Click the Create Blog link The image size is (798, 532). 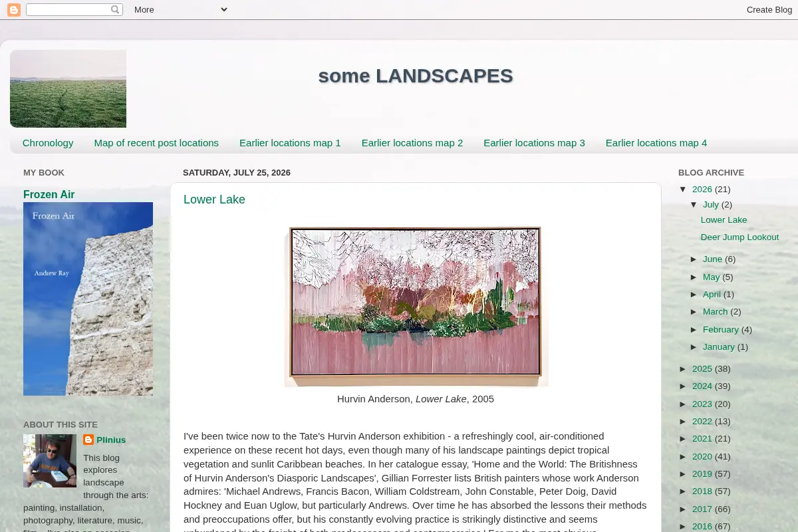point(769,10)
